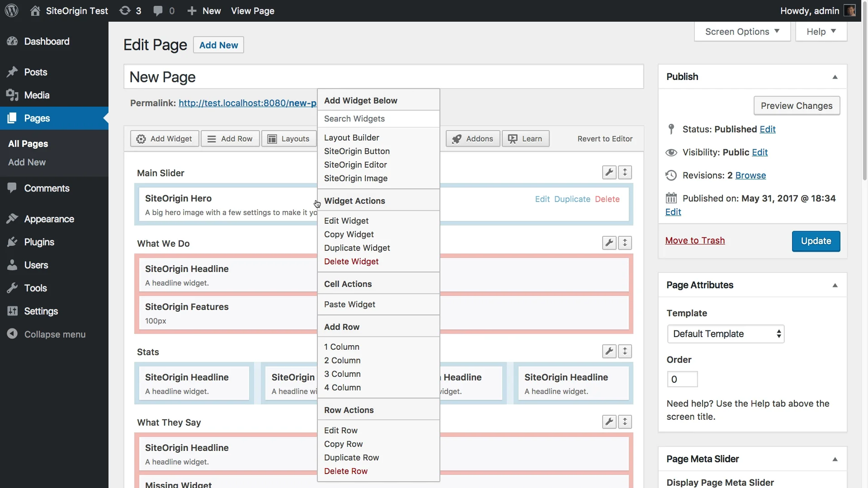Click the move handle for What They Say row
The height and width of the screenshot is (488, 868).
pyautogui.click(x=625, y=422)
